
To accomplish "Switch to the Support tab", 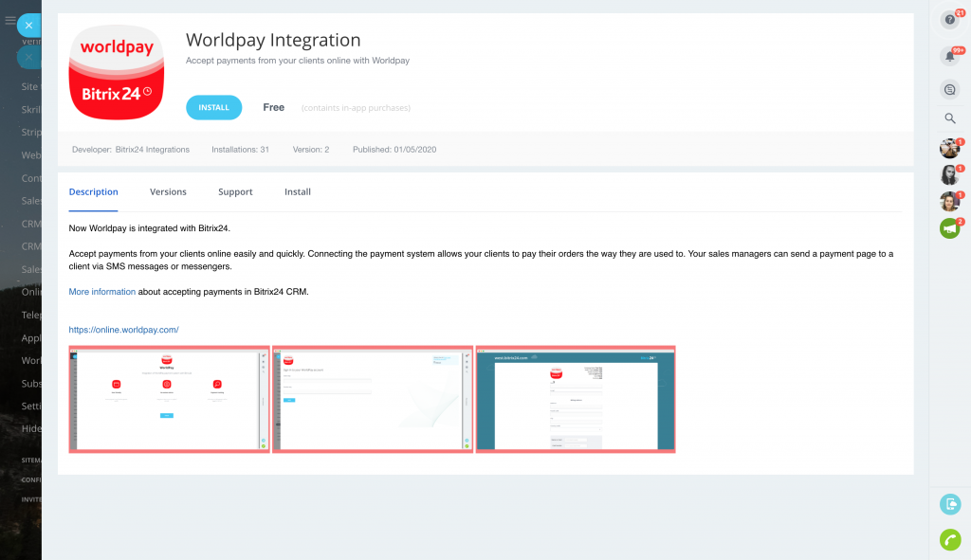I will (235, 191).
